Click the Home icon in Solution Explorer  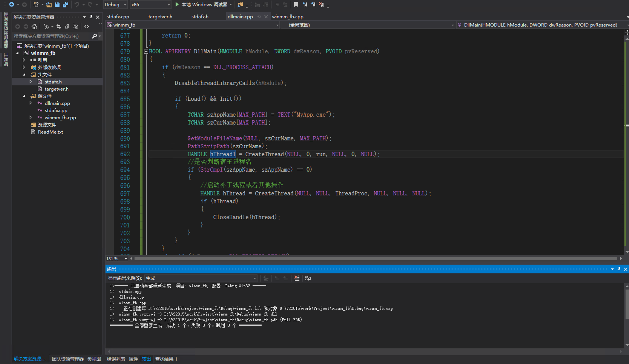34,26
